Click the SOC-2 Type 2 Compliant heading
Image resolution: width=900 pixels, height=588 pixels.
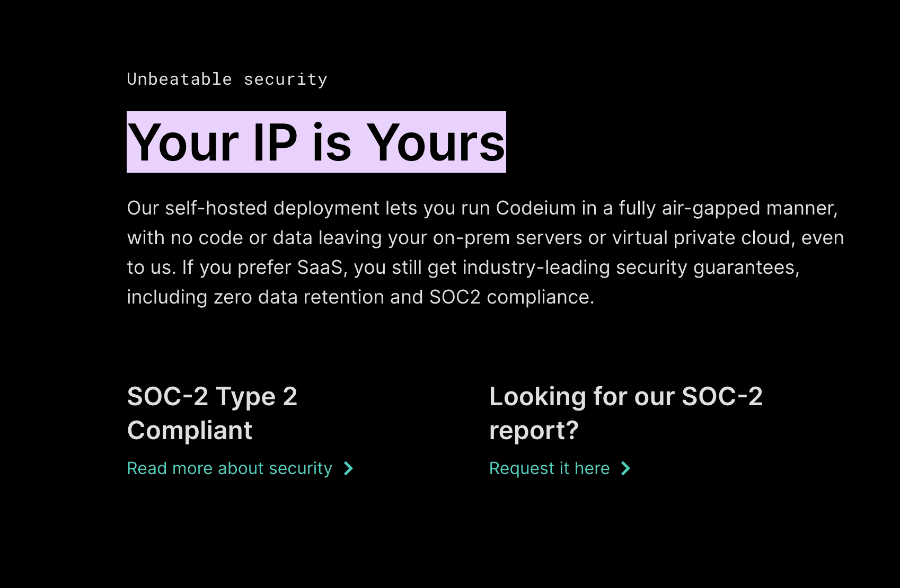(x=212, y=413)
